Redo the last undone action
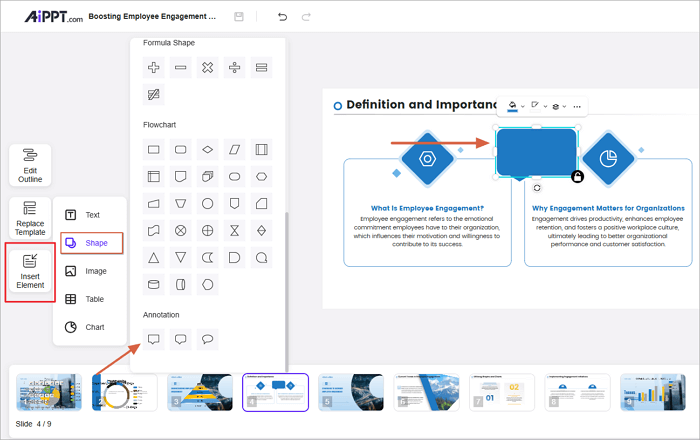The width and height of the screenshot is (700, 440). point(306,17)
